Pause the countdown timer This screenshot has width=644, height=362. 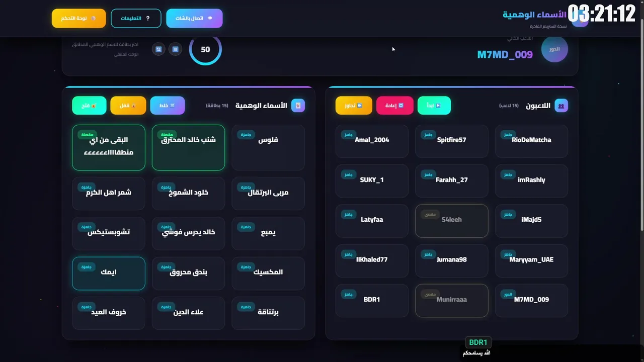(175, 49)
